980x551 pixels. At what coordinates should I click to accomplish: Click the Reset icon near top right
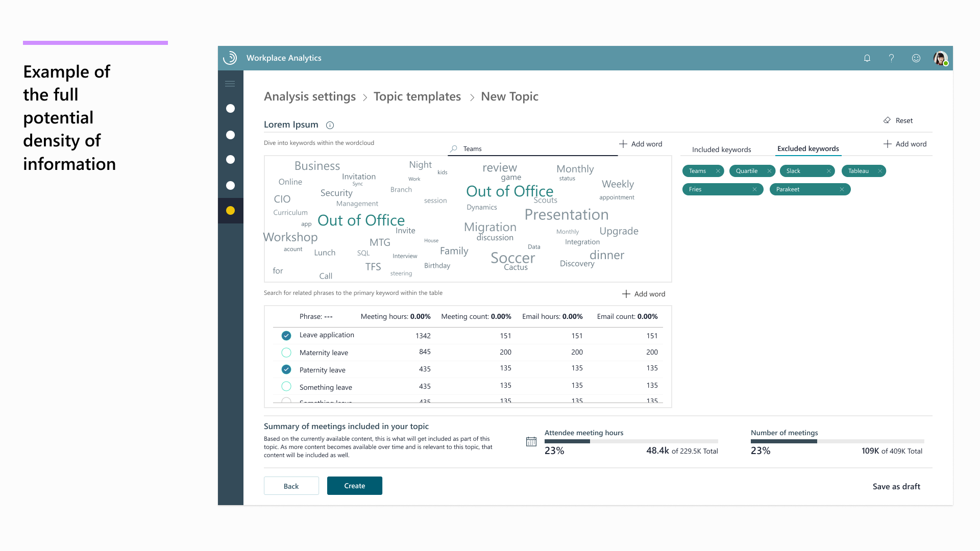[887, 120]
